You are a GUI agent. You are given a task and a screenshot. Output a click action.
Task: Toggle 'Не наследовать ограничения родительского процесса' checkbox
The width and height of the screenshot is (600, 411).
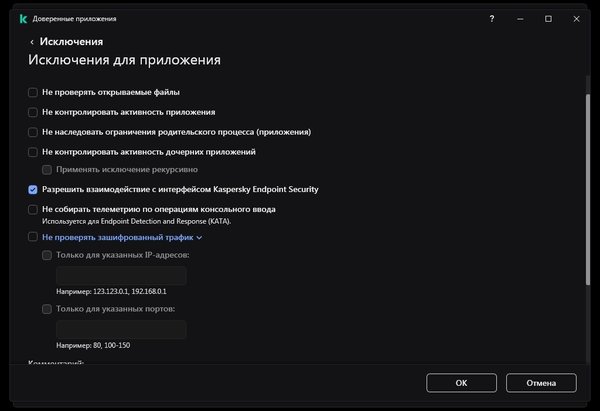click(x=33, y=132)
